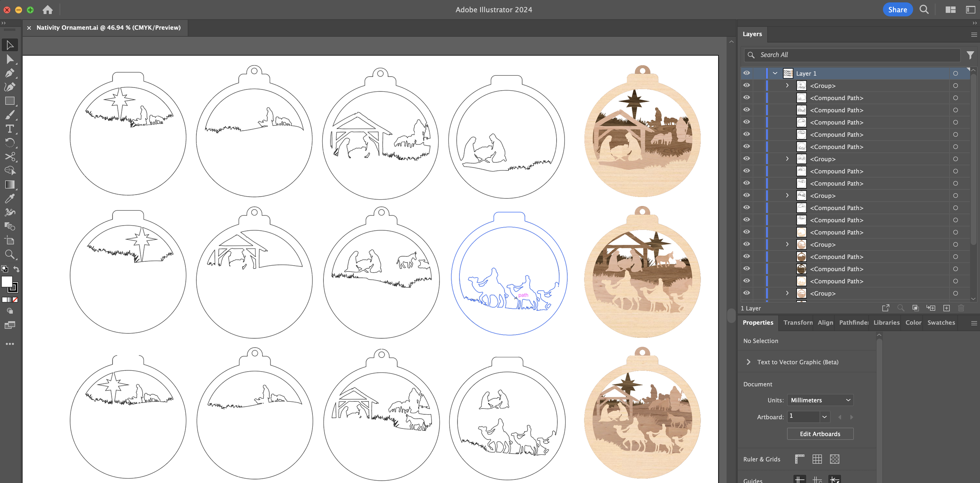Select the Zoom tool in toolbar

pyautogui.click(x=10, y=254)
